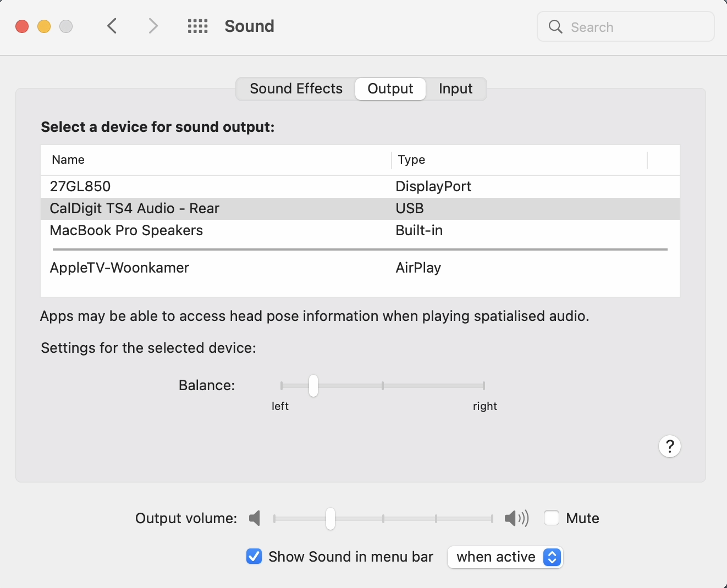Image resolution: width=727 pixels, height=588 pixels.
Task: Uncheck Show Sound in menu bar
Action: point(254,557)
